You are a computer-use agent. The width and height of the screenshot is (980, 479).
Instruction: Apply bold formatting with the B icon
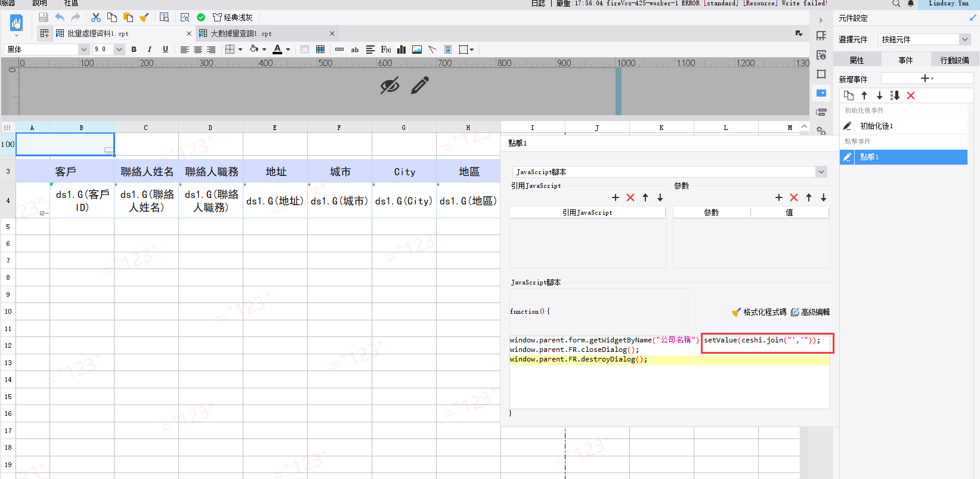(134, 50)
